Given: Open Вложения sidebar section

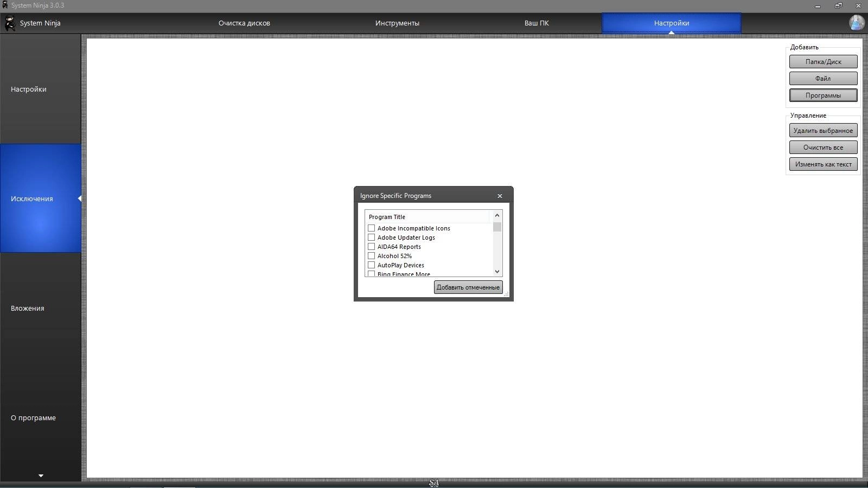Looking at the screenshot, I should tap(41, 308).
